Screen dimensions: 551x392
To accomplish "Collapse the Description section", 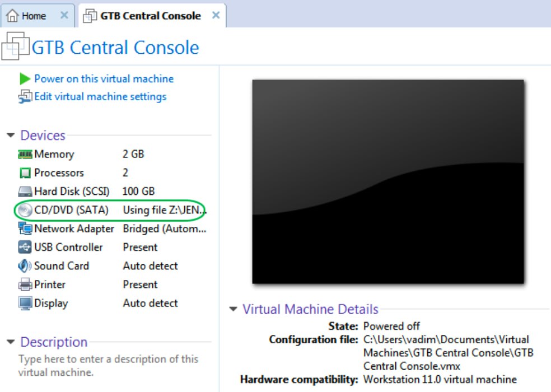I will pos(11,342).
